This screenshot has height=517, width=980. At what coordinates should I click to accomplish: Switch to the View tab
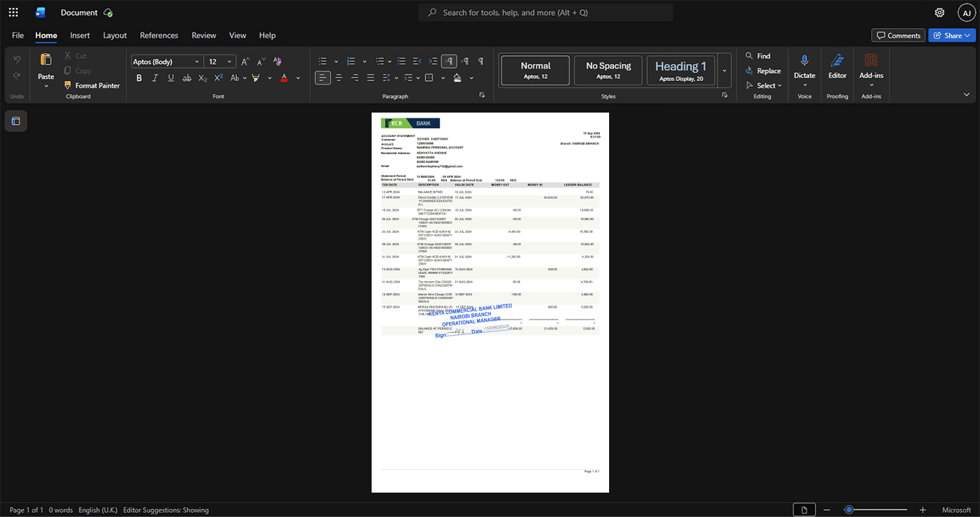click(237, 35)
